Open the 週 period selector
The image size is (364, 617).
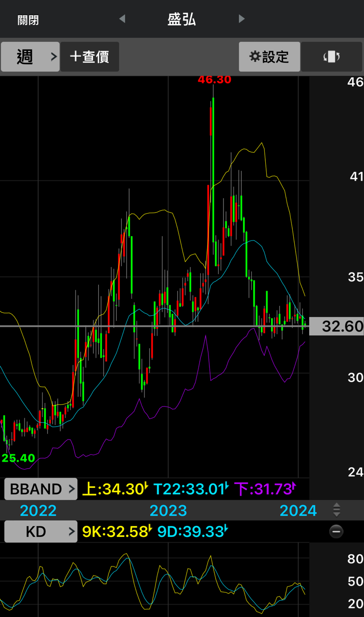(x=30, y=57)
